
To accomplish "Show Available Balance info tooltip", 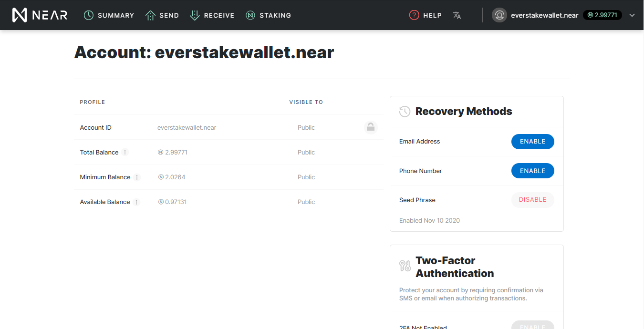I will (x=136, y=202).
